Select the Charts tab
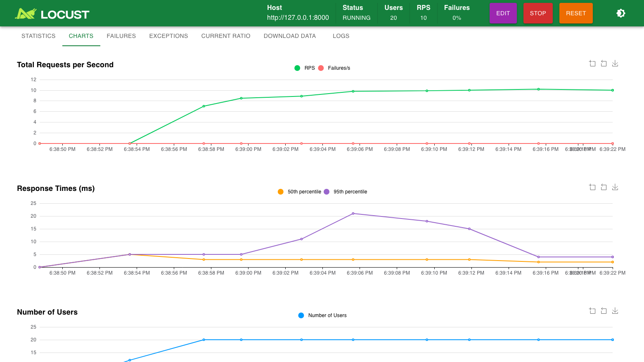644x362 pixels. coord(81,36)
